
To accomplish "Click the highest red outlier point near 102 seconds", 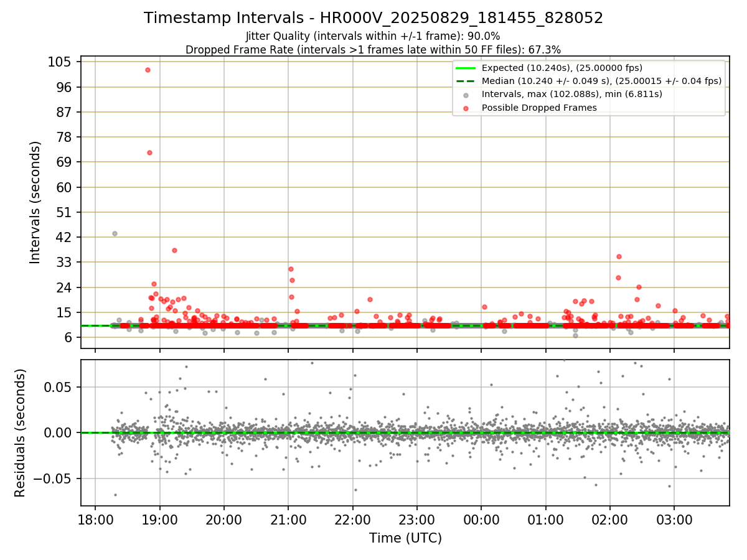I will click(x=148, y=70).
